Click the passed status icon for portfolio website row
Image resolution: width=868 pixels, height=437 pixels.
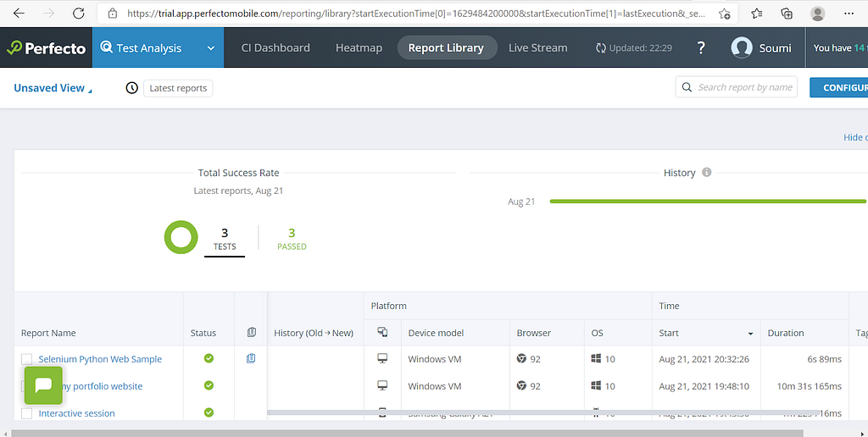[x=209, y=385]
